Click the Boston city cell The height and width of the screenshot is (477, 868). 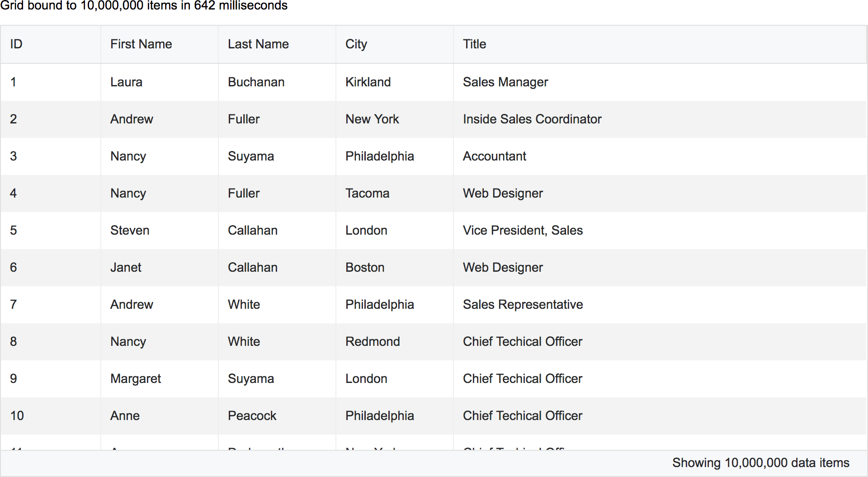(365, 267)
